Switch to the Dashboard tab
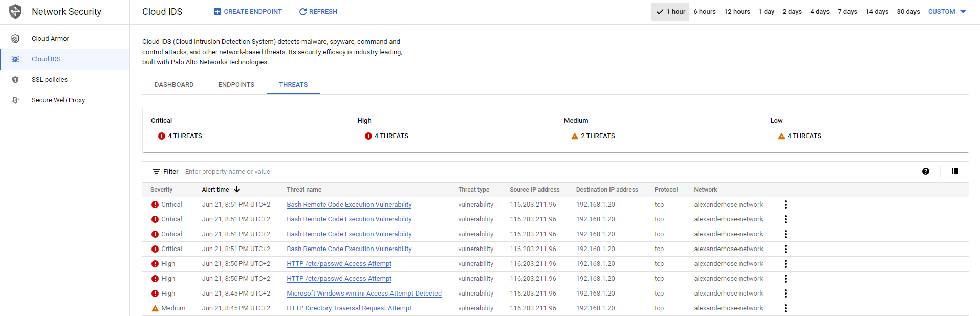The width and height of the screenshot is (980, 316). point(174,85)
